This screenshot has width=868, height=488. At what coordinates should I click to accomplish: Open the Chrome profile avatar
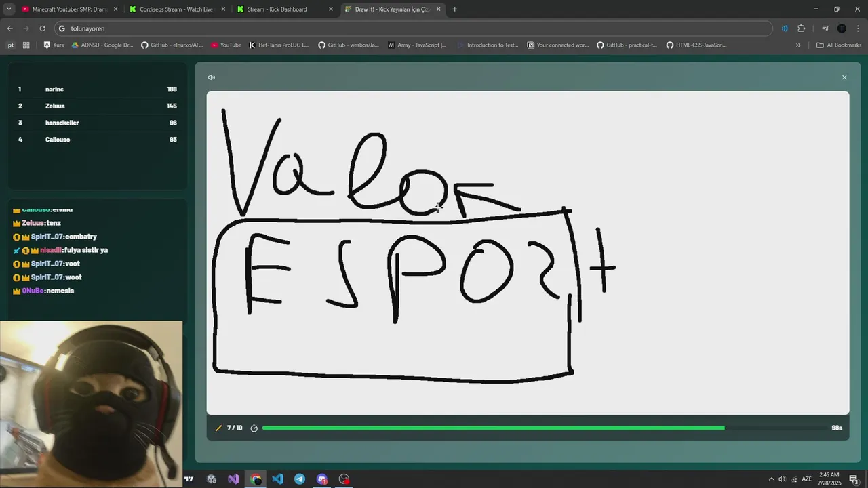842,28
